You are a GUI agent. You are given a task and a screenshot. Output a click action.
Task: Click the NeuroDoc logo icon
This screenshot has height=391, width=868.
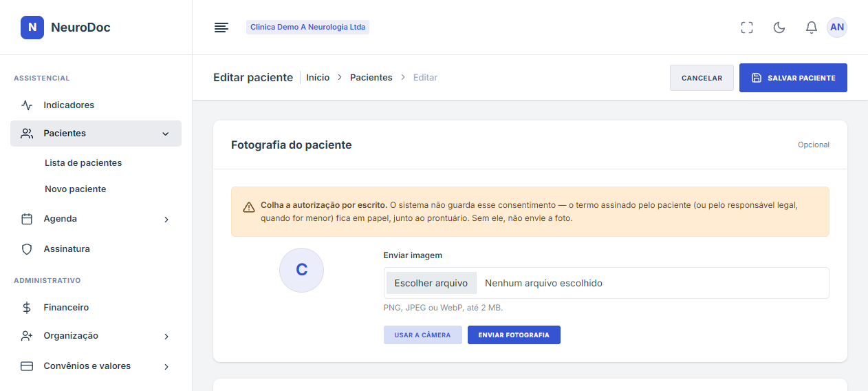(x=32, y=28)
